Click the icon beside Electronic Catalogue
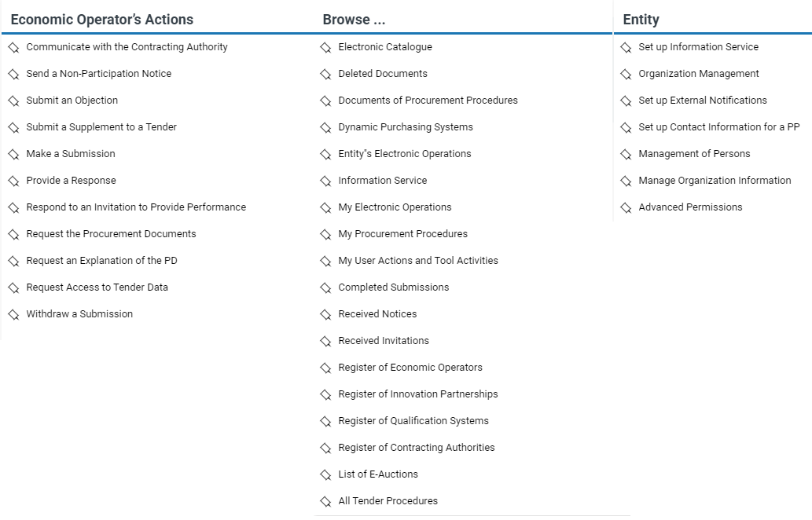This screenshot has height=520, width=812. (325, 48)
